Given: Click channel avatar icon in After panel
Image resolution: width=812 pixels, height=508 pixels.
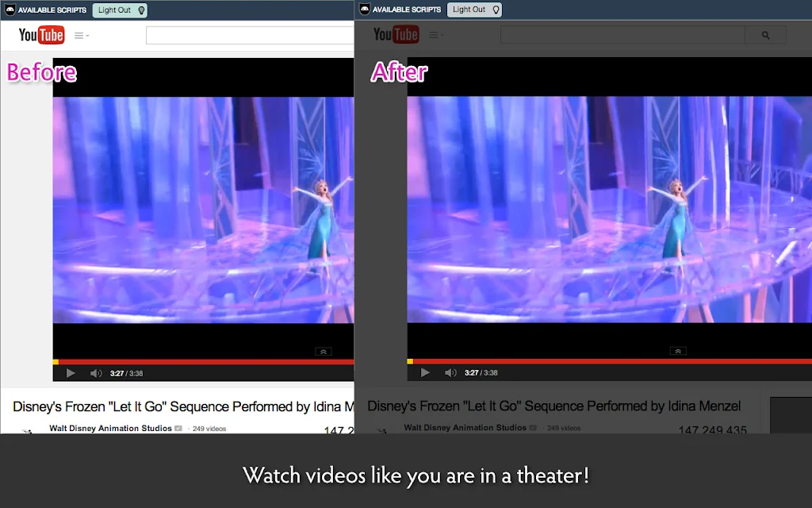Looking at the screenshot, I should 382,429.
